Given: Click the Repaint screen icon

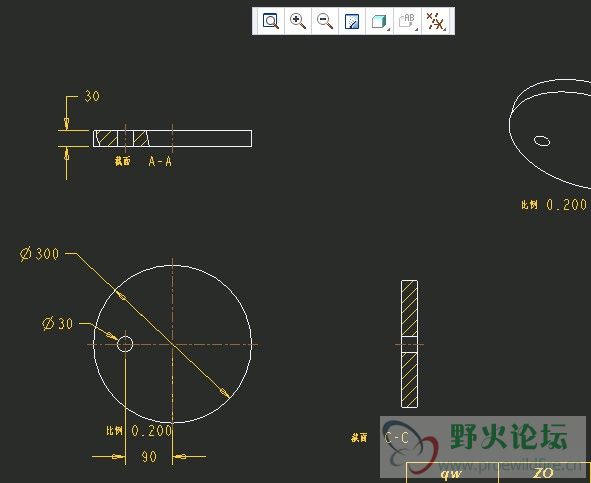Looking at the screenshot, I should (352, 21).
